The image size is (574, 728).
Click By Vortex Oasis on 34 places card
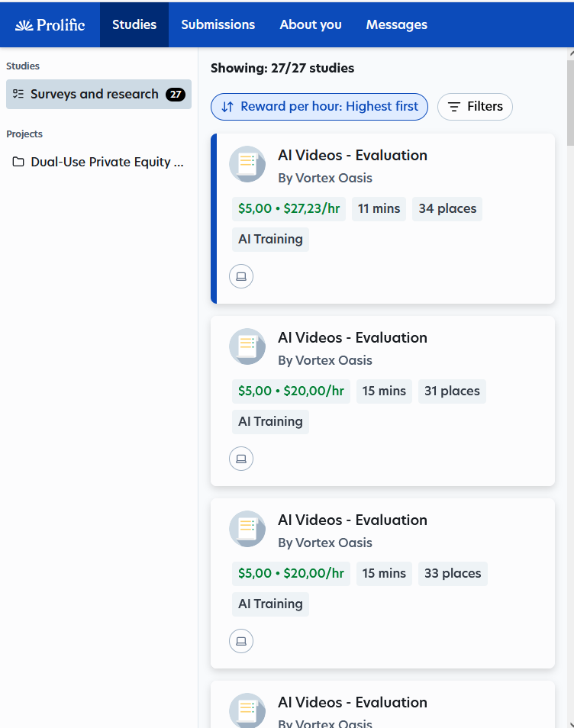(x=325, y=179)
